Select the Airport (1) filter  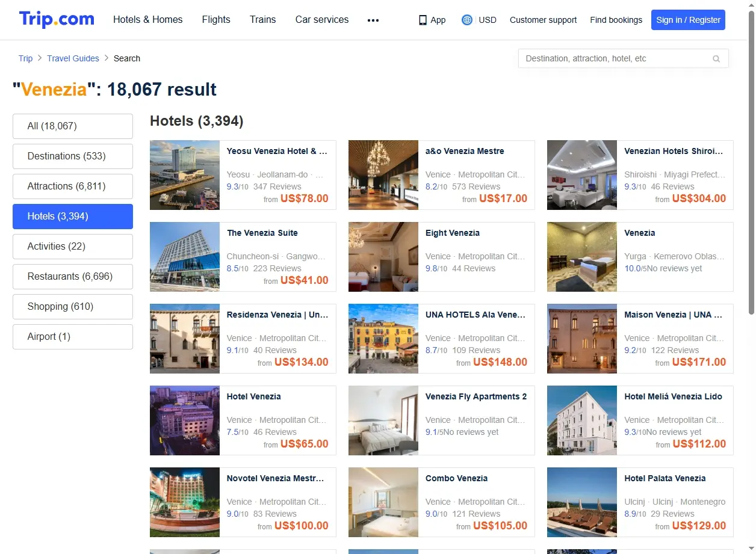pos(73,337)
